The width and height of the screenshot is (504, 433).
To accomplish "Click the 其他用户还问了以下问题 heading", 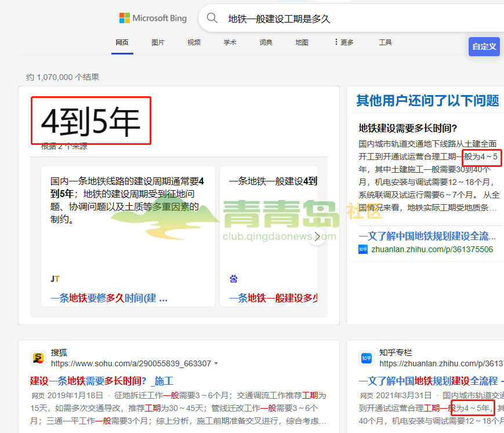I will click(428, 100).
